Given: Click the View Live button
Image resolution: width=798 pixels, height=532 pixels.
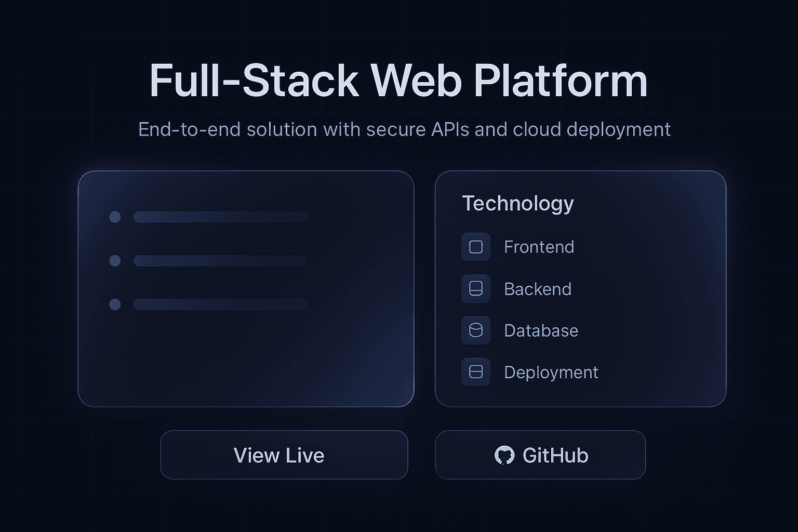Looking at the screenshot, I should pos(285,455).
